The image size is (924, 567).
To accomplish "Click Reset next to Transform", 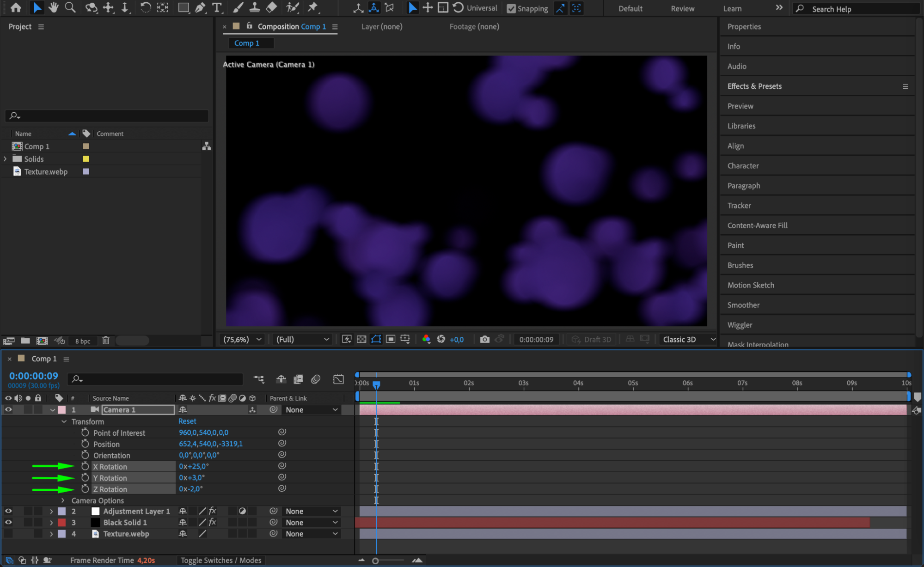I will [187, 421].
